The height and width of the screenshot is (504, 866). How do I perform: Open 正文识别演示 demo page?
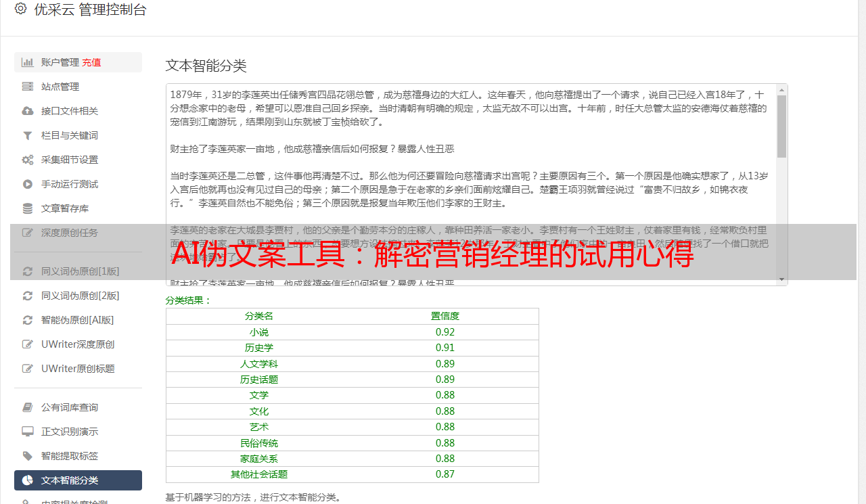tap(78, 432)
